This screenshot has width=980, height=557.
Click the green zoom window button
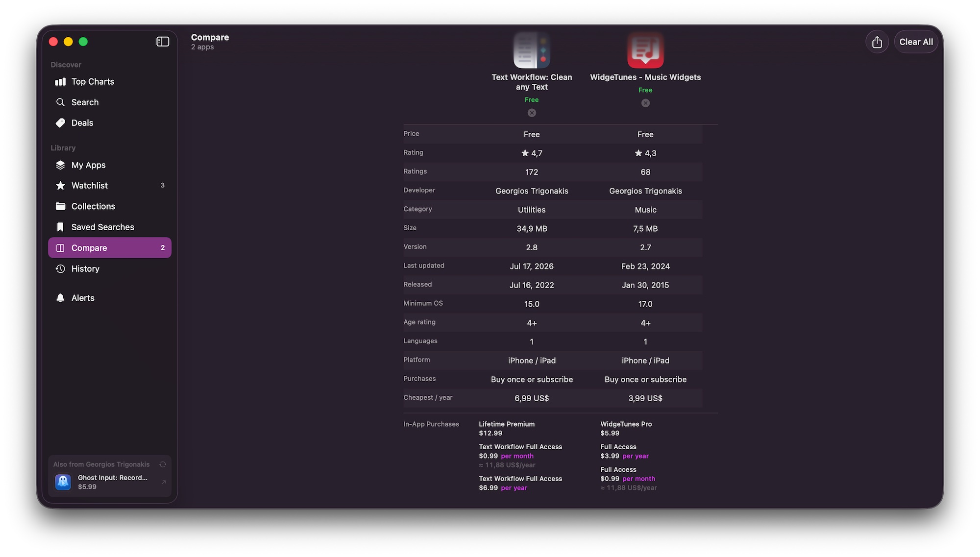pos(83,42)
